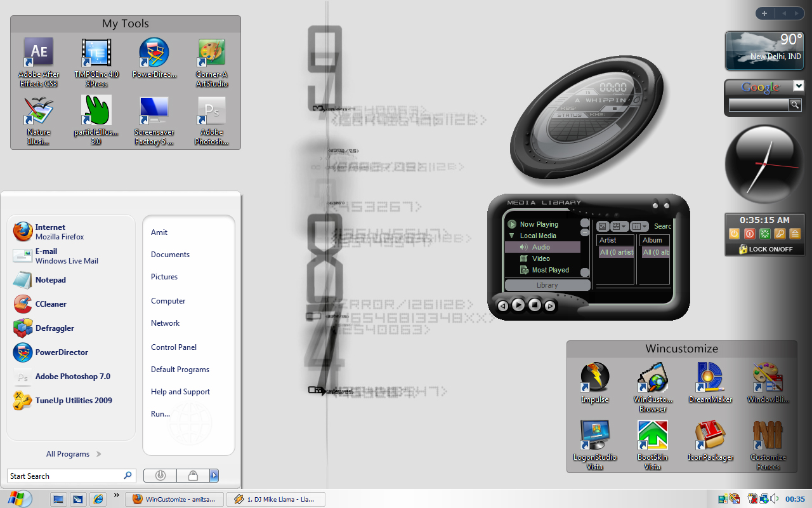Open particleIllusion 3.0 shortcut
Image resolution: width=812 pixels, height=508 pixels.
point(96,121)
